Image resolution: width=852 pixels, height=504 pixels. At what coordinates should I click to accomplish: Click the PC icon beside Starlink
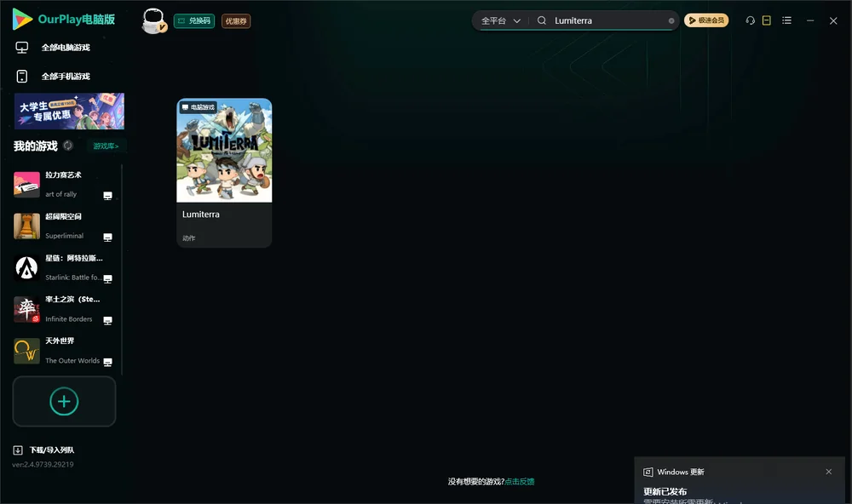click(x=107, y=278)
